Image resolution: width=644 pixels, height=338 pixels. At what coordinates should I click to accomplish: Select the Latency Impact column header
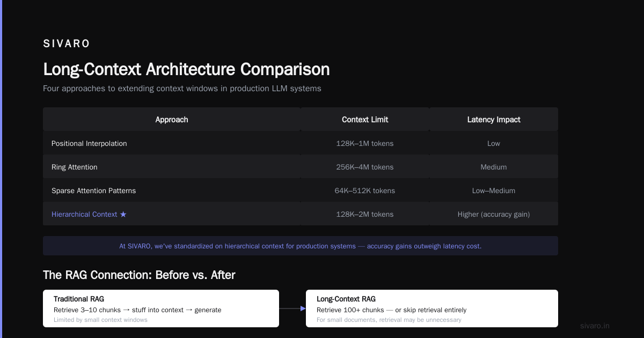click(x=494, y=119)
